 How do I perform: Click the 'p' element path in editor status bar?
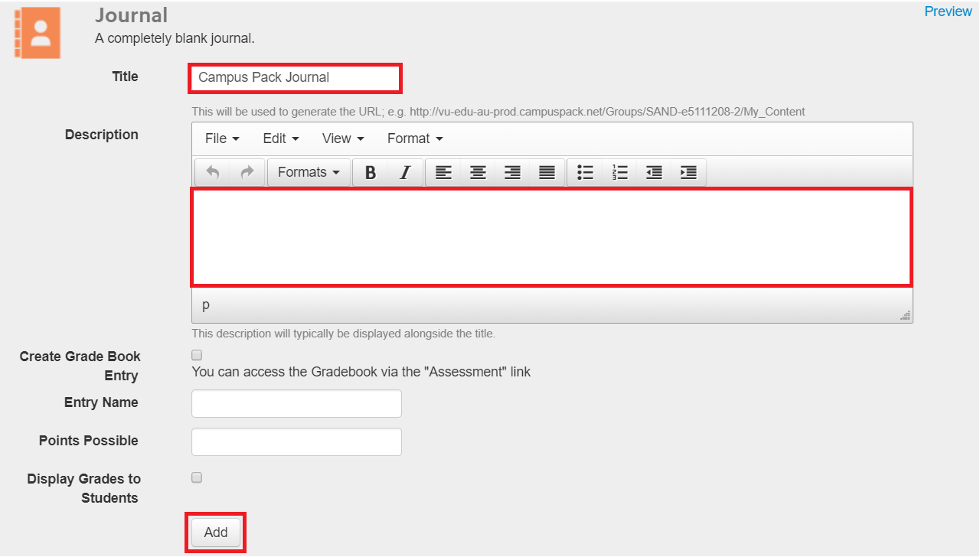(x=205, y=305)
